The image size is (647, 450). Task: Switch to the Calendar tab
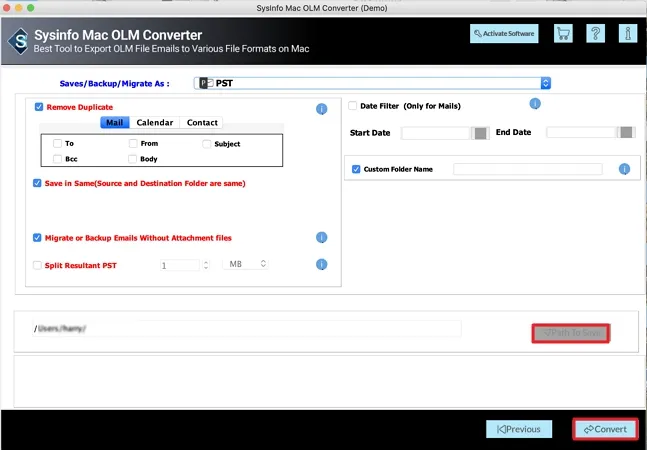(x=155, y=123)
